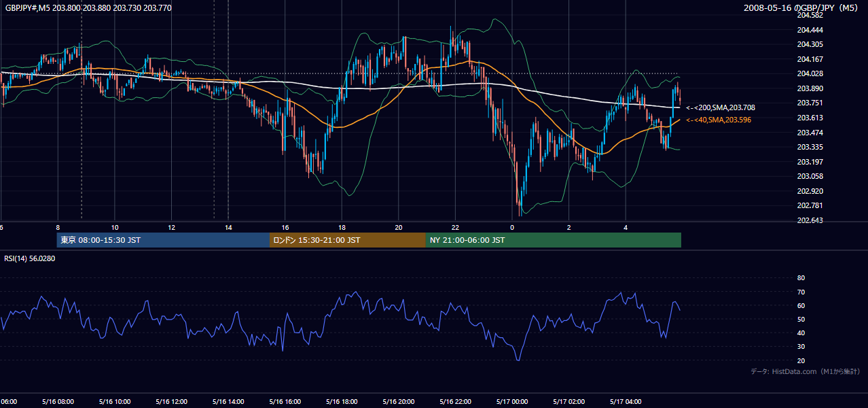868x408 pixels.
Task: Click RSI scale value 80
Action: click(x=801, y=278)
